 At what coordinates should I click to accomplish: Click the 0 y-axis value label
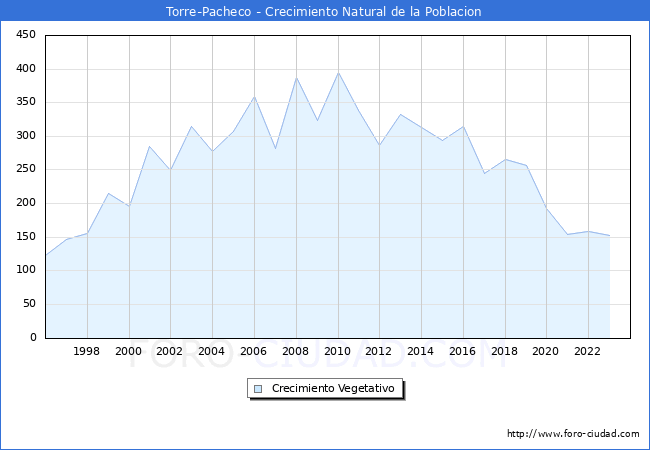[33, 338]
